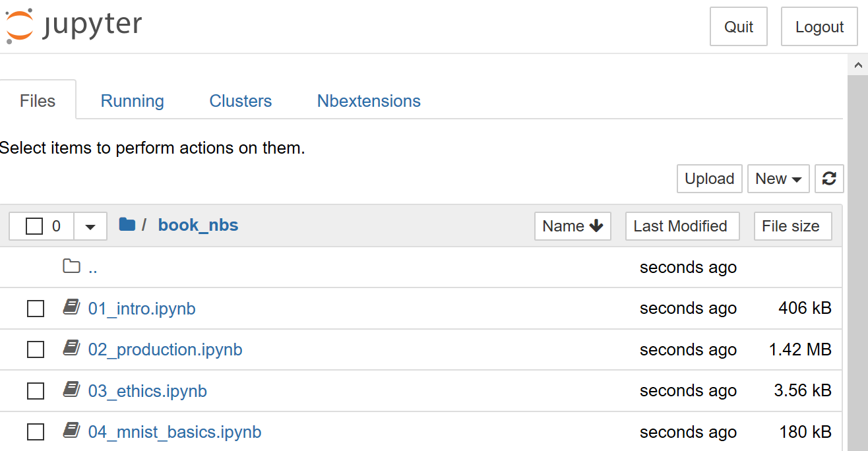Check the box next to 03_ethics.ipynb
This screenshot has height=451, width=868.
(36, 390)
